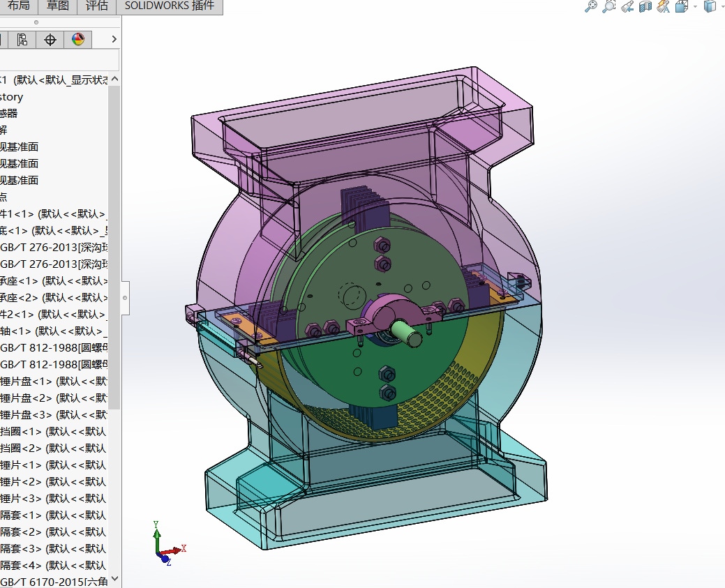
Task: Select the 锤片盘<1> component
Action: click(x=54, y=382)
